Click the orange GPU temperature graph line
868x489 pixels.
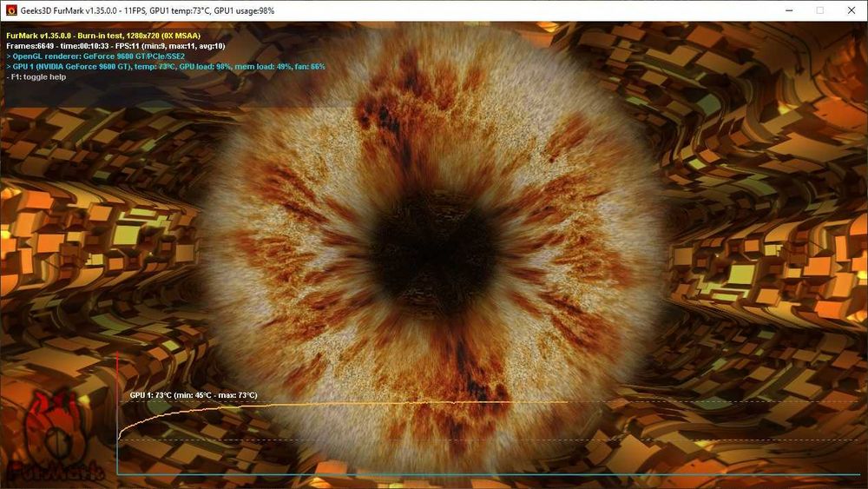[x=343, y=404]
